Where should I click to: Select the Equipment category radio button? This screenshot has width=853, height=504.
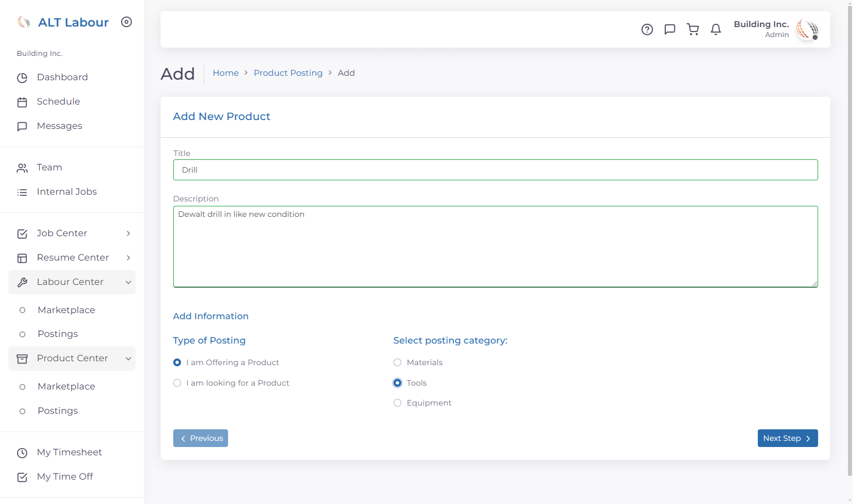pos(397,403)
